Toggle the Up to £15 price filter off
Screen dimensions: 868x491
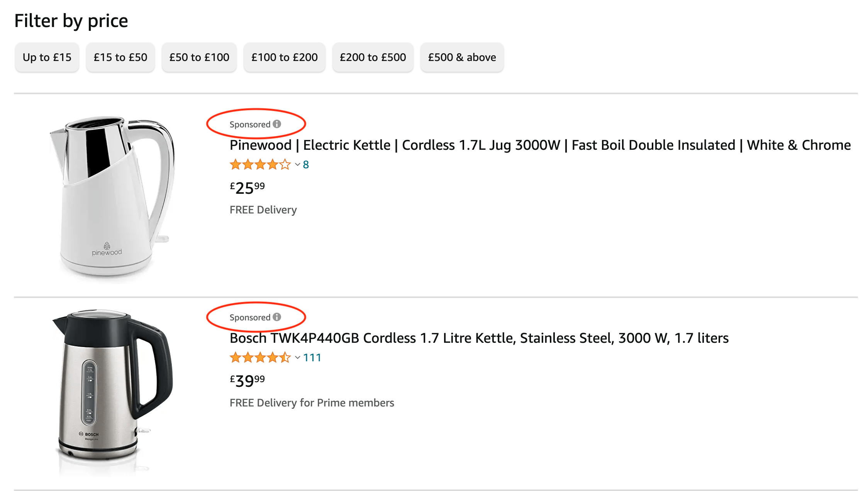(x=46, y=57)
